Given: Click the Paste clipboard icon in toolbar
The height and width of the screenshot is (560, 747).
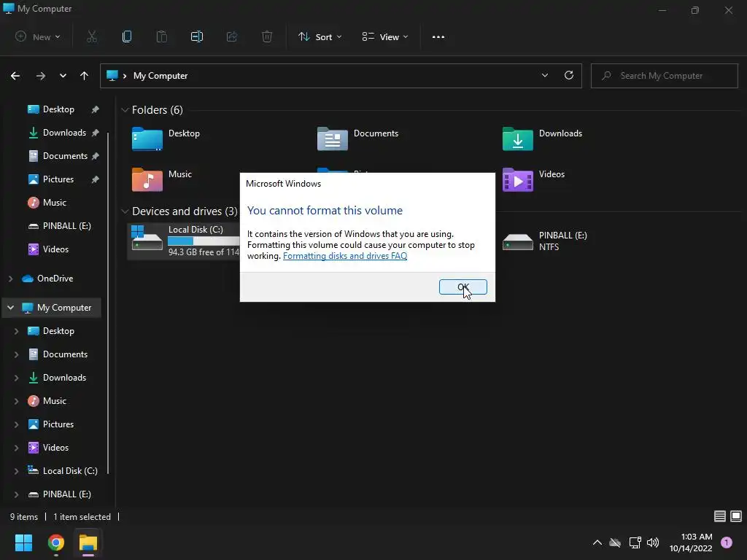Looking at the screenshot, I should [x=162, y=36].
